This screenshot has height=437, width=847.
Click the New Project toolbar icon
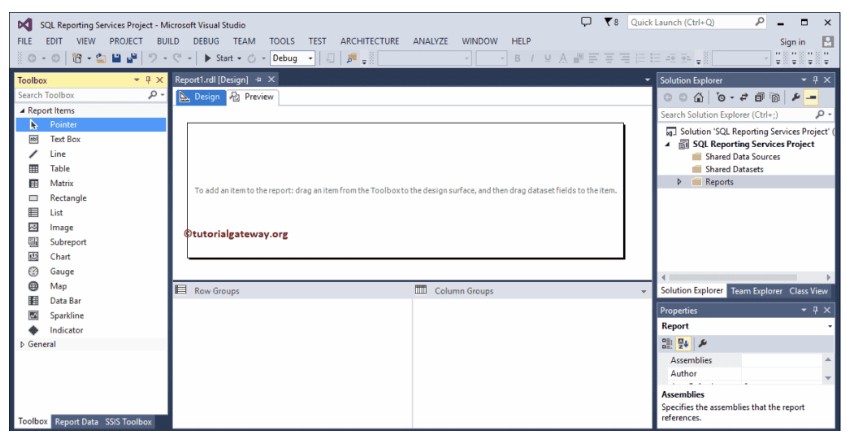pyautogui.click(x=77, y=58)
